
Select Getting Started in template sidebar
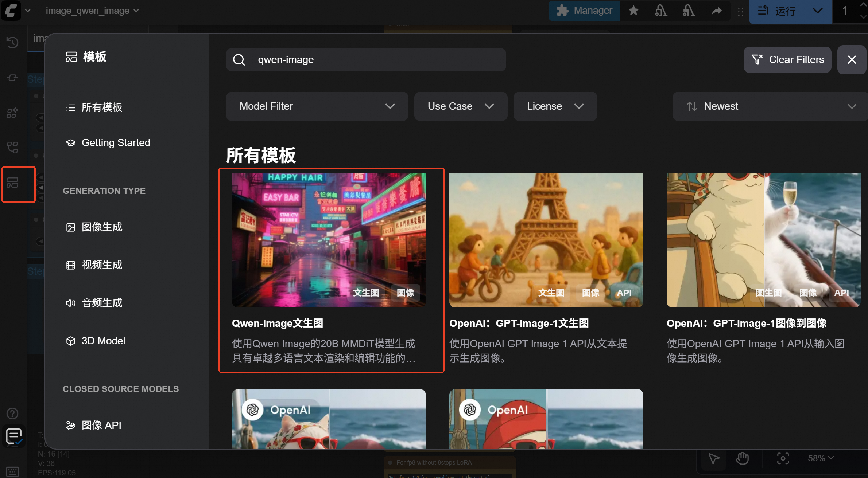(115, 142)
